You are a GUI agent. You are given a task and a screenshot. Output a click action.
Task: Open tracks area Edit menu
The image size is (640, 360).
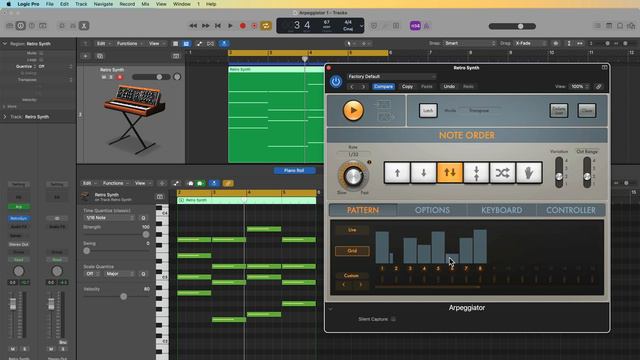click(103, 43)
